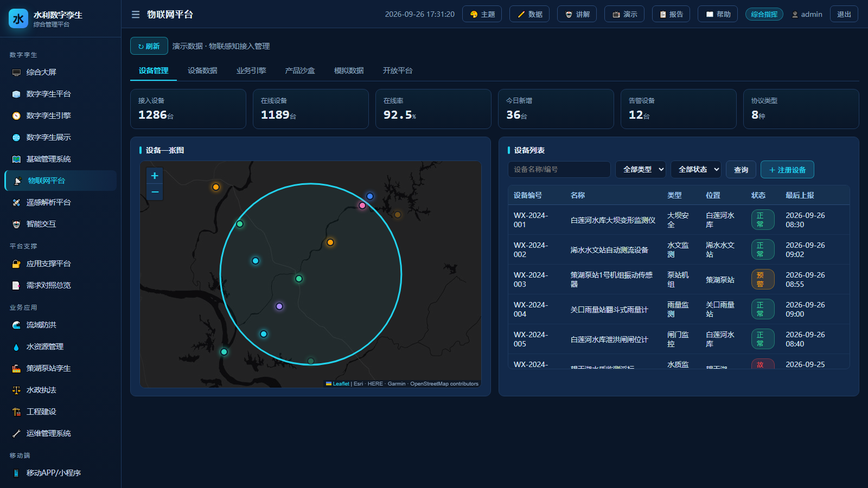Click 退出 to log out
Screen dimensions: 868x488
[844, 14]
